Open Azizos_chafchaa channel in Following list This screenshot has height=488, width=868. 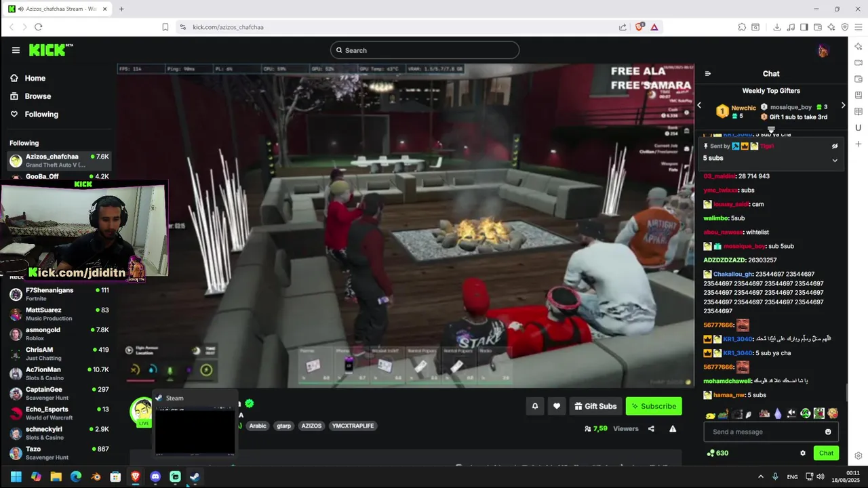pyautogui.click(x=59, y=161)
